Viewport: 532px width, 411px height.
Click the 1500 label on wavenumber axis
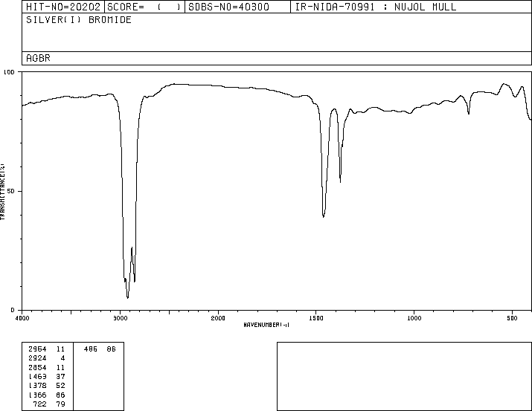point(316,318)
